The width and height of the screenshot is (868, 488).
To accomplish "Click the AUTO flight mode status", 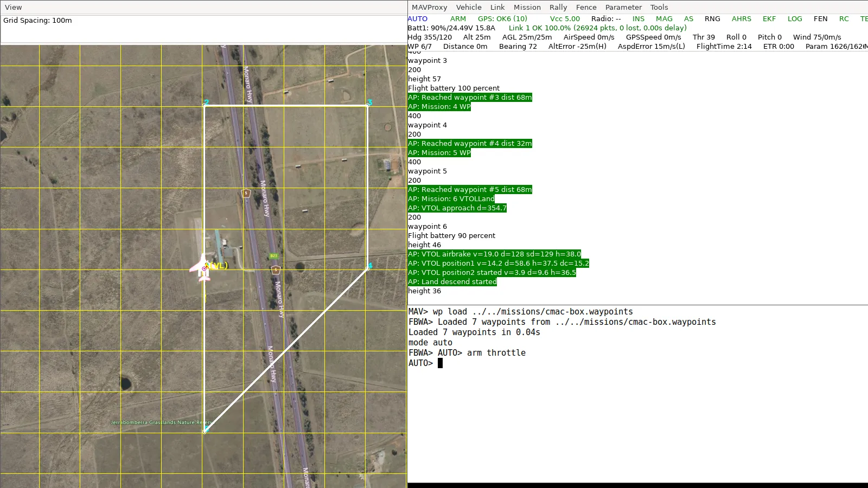I will (418, 18).
